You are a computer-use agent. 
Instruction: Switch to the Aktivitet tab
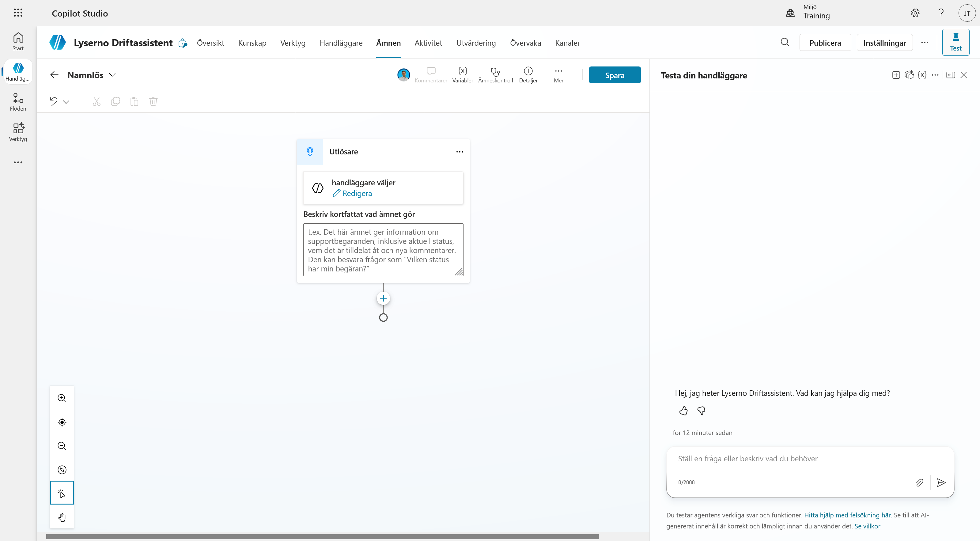tap(428, 43)
